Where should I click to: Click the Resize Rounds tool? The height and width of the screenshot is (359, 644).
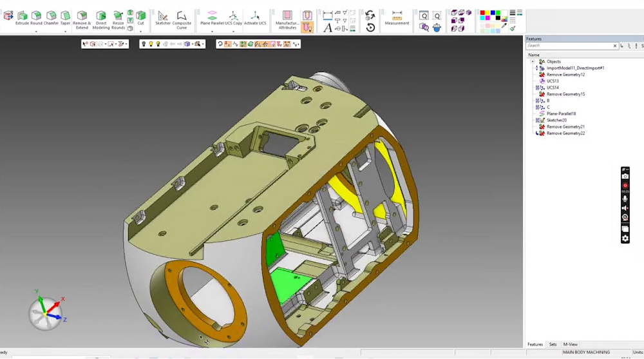tap(118, 19)
